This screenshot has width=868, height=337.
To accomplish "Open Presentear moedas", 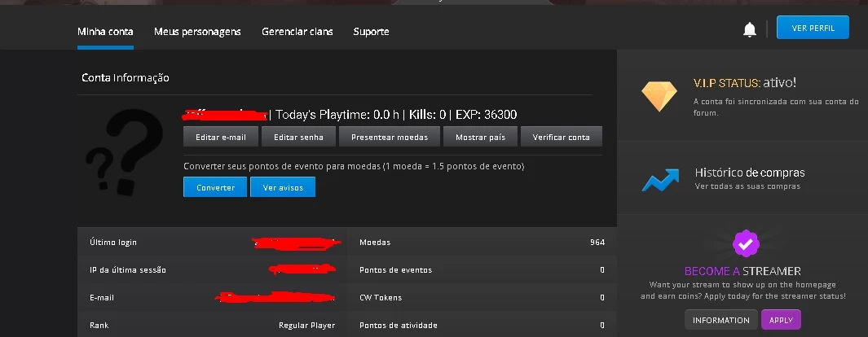I will [x=390, y=137].
